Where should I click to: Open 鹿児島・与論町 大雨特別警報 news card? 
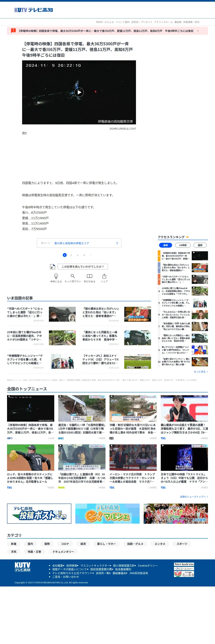click(x=82, y=417)
